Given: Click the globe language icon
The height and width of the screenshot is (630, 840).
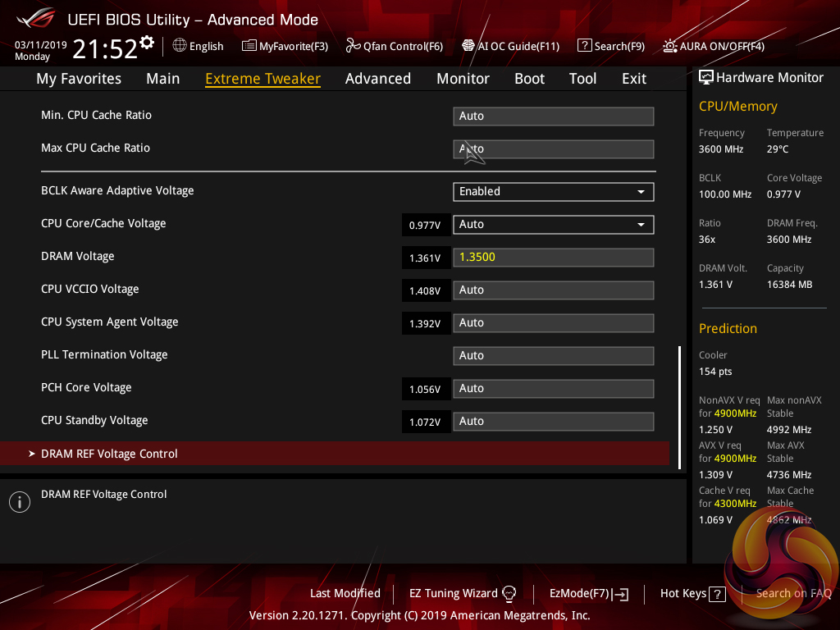Looking at the screenshot, I should click(x=180, y=46).
